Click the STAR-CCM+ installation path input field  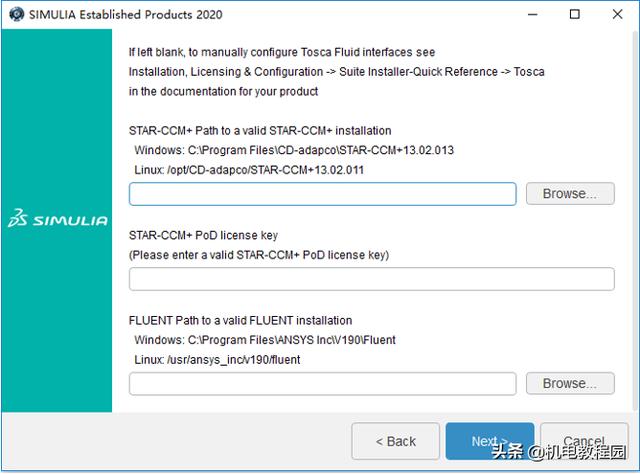pos(322,194)
